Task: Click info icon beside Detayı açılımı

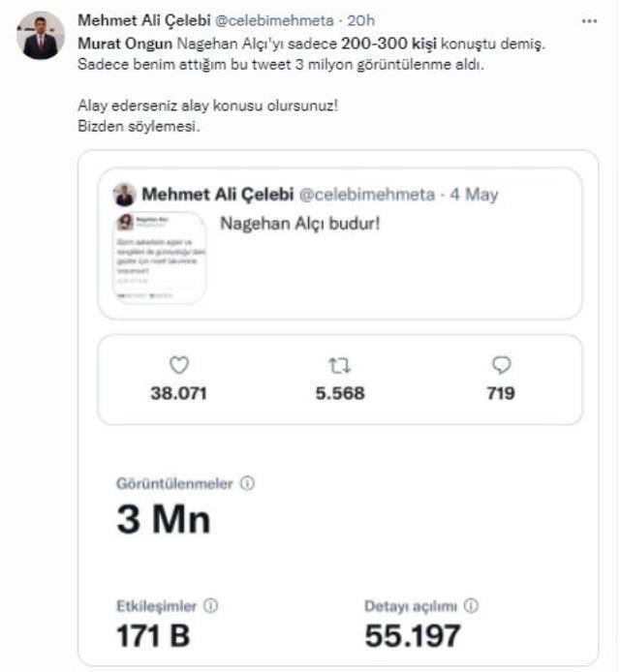Action: (x=471, y=606)
